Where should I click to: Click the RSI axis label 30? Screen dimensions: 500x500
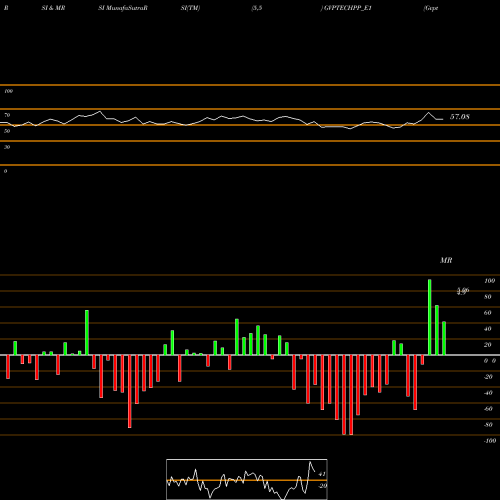coord(7,147)
